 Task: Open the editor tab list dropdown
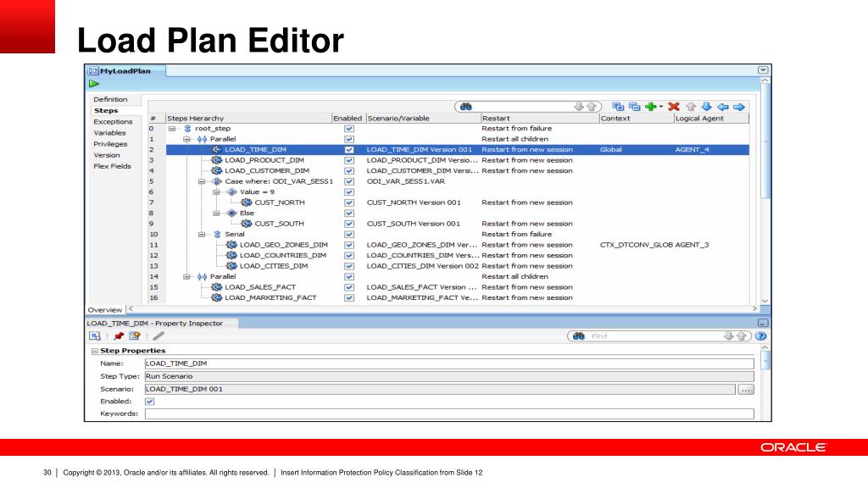(x=763, y=70)
